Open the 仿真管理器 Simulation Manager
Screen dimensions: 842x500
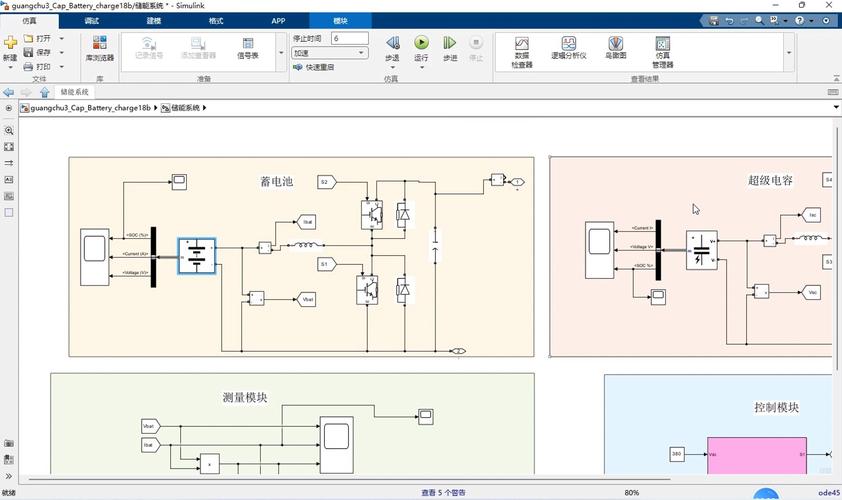point(662,51)
